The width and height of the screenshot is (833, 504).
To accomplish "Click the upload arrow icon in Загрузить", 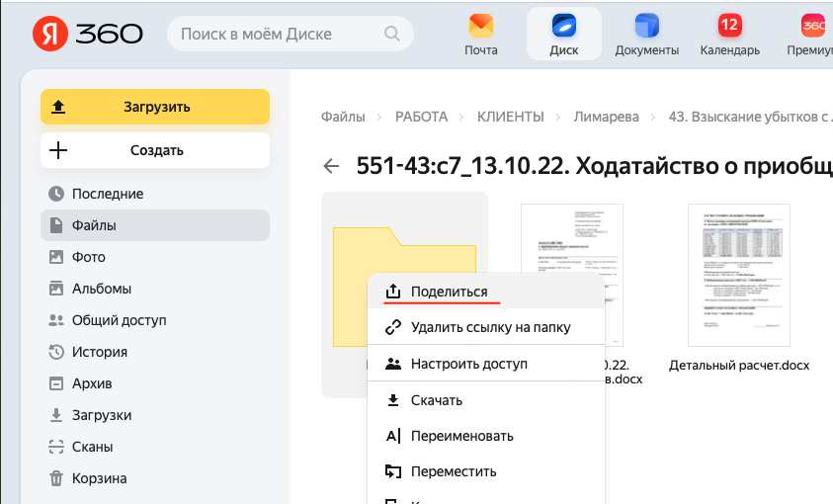I will coord(58,107).
